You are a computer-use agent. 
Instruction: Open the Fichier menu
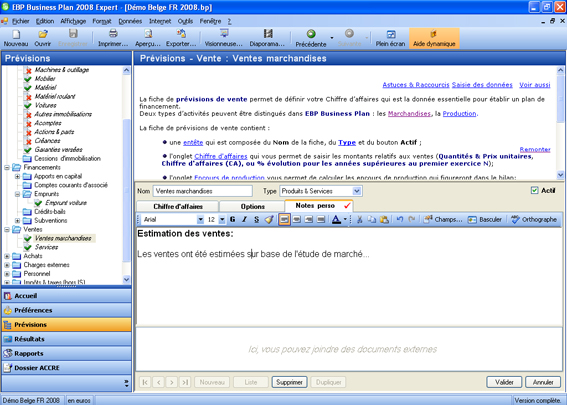pos(21,21)
